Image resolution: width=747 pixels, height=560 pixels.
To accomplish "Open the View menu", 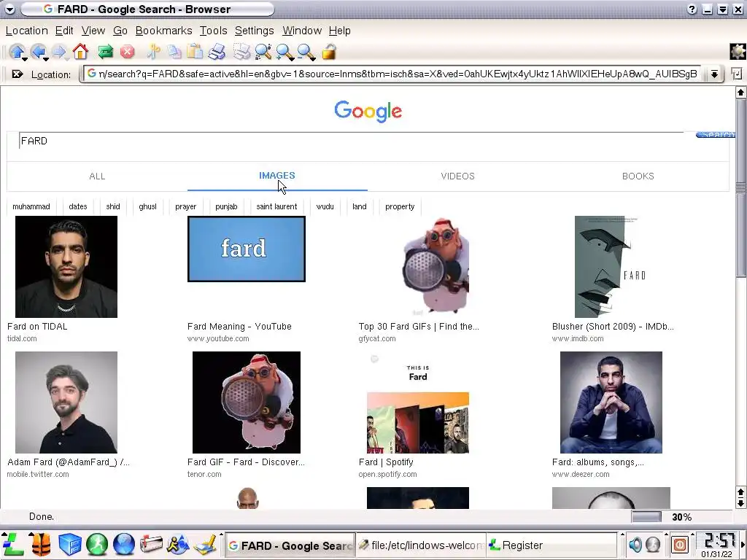I will (x=93, y=31).
